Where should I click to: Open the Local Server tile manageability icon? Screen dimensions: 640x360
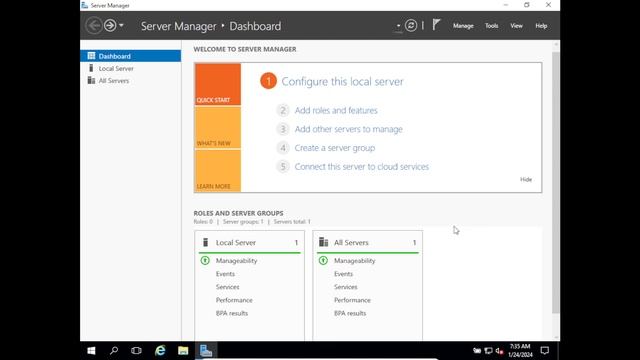(x=205, y=260)
